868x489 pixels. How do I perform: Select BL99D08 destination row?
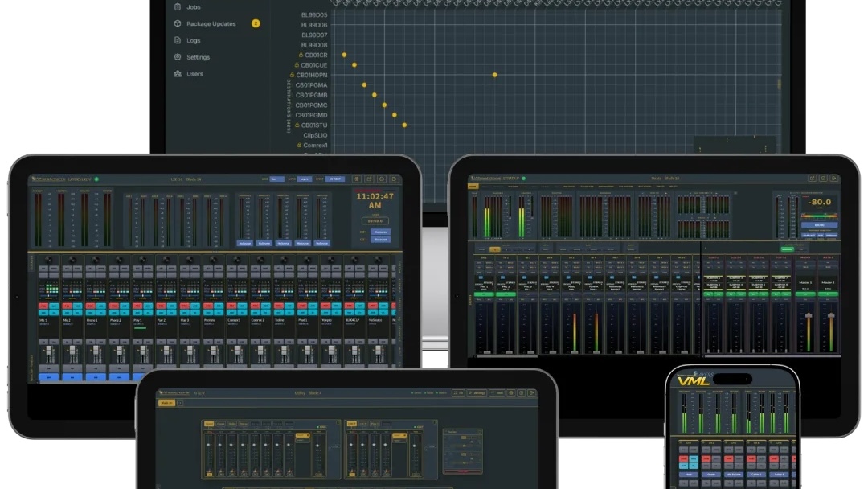coord(314,45)
